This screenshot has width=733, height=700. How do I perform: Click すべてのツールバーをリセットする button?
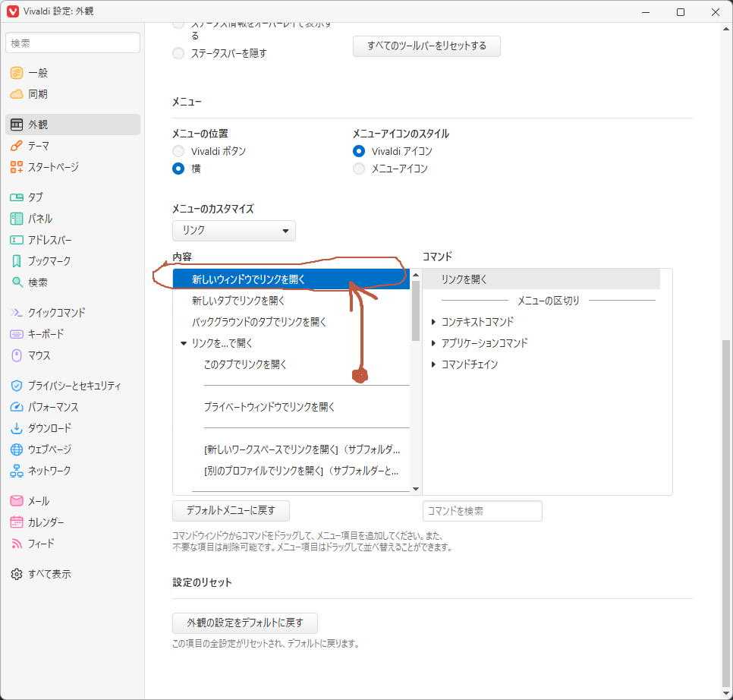(426, 46)
